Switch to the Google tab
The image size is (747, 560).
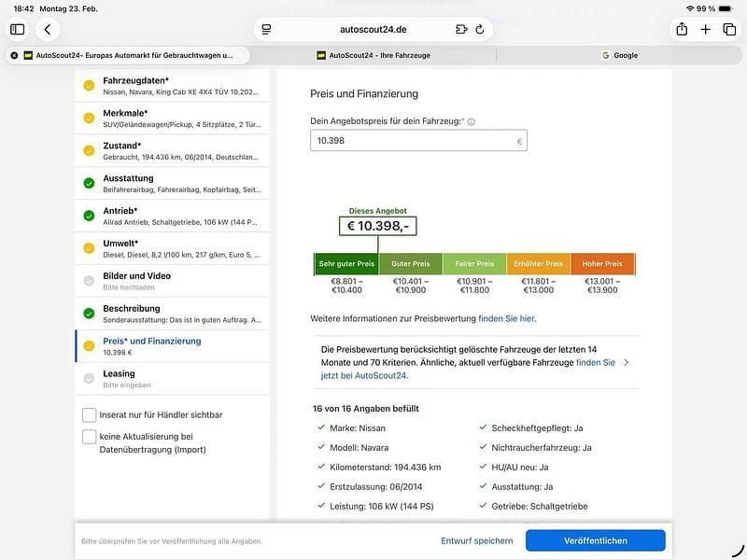619,55
